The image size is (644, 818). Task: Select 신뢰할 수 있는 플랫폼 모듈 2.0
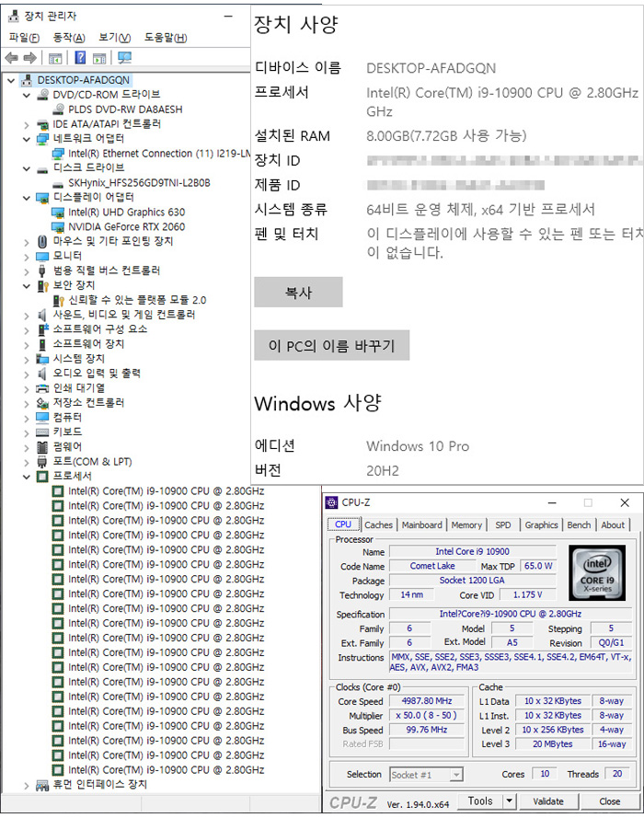pyautogui.click(x=138, y=301)
